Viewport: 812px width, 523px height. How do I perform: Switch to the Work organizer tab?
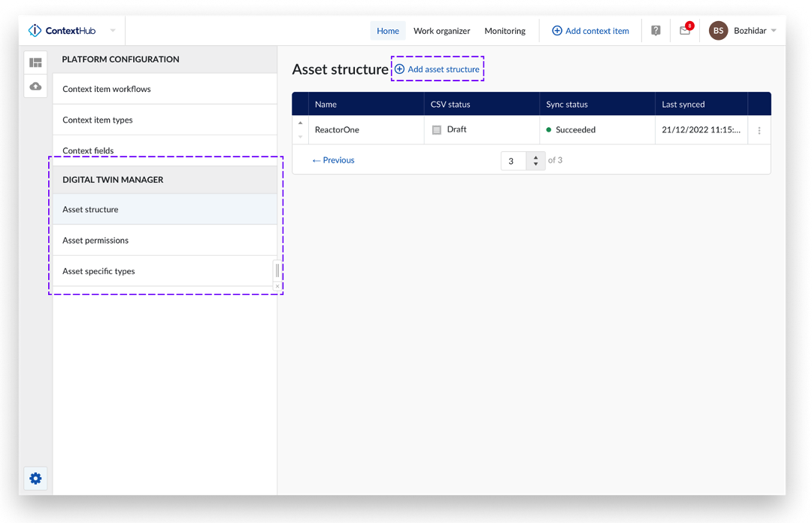(x=441, y=31)
